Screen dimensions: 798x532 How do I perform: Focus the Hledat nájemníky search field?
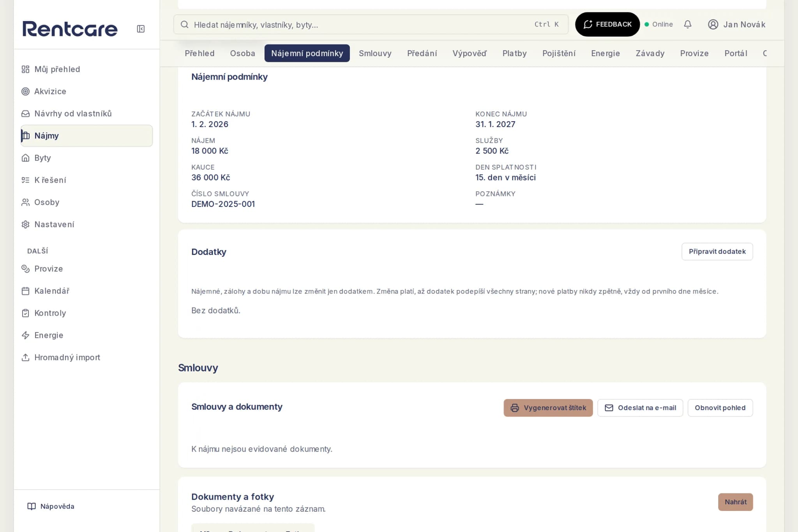click(x=371, y=25)
